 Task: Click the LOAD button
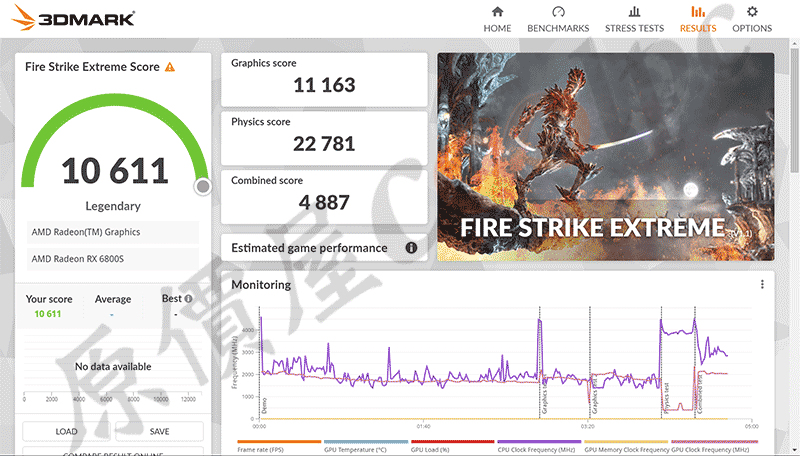tap(66, 432)
